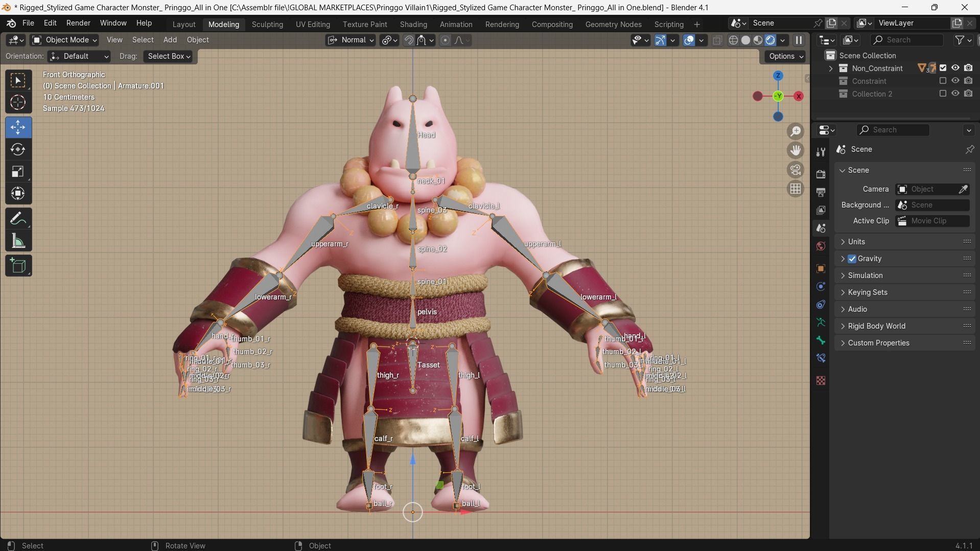Uncheck the Gravity checkbox
980x551 pixels.
click(x=852, y=259)
